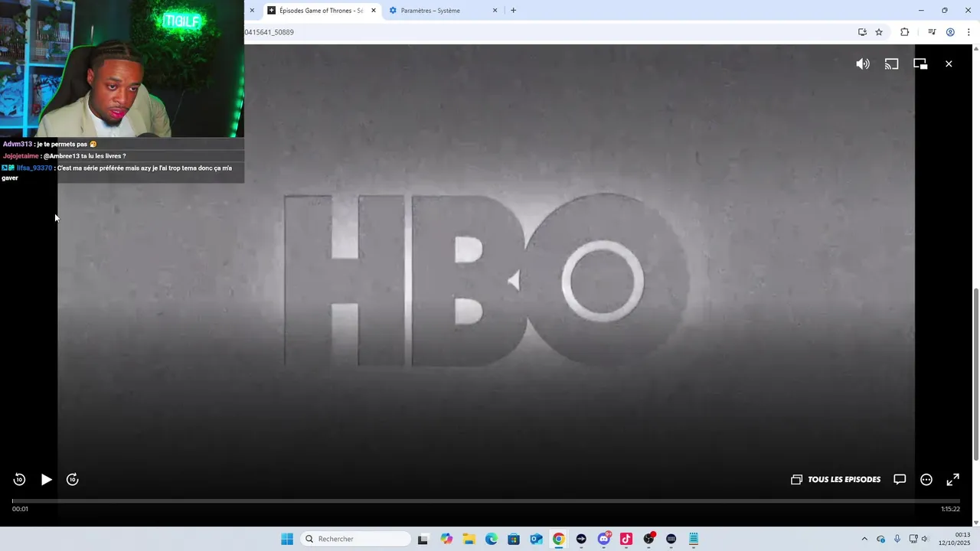Bookmark this page with star icon

879,32
